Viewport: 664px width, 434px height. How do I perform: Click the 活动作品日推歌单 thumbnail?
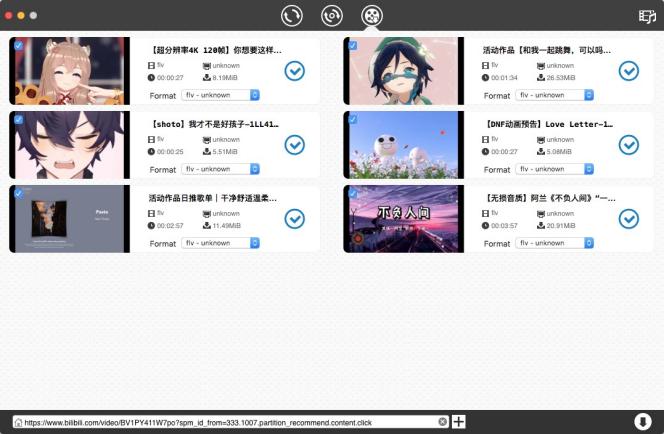69,219
